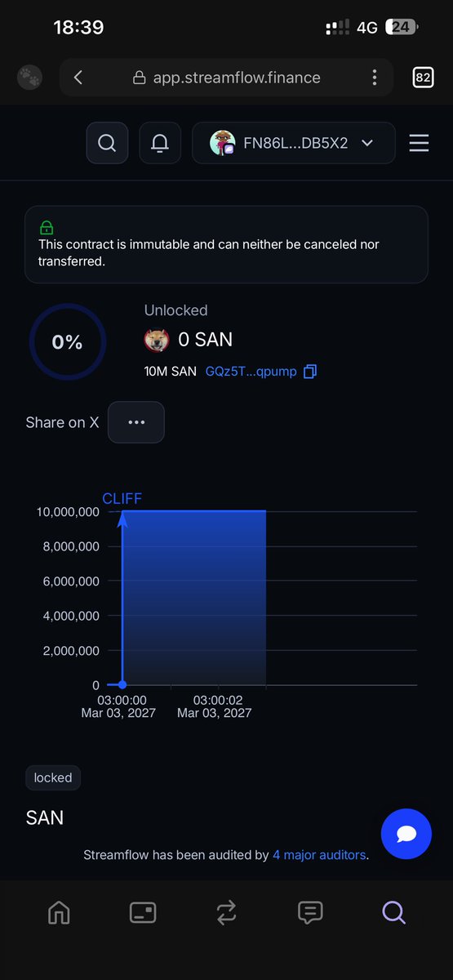Screen dimensions: 453x980
Task: Open the blue chat support bubble
Action: click(406, 834)
